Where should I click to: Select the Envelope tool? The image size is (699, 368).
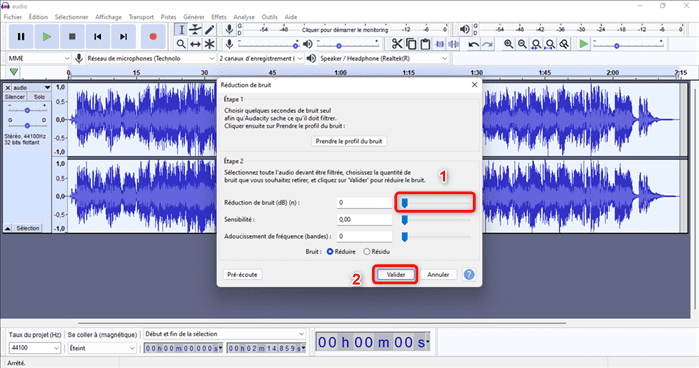coord(195,30)
